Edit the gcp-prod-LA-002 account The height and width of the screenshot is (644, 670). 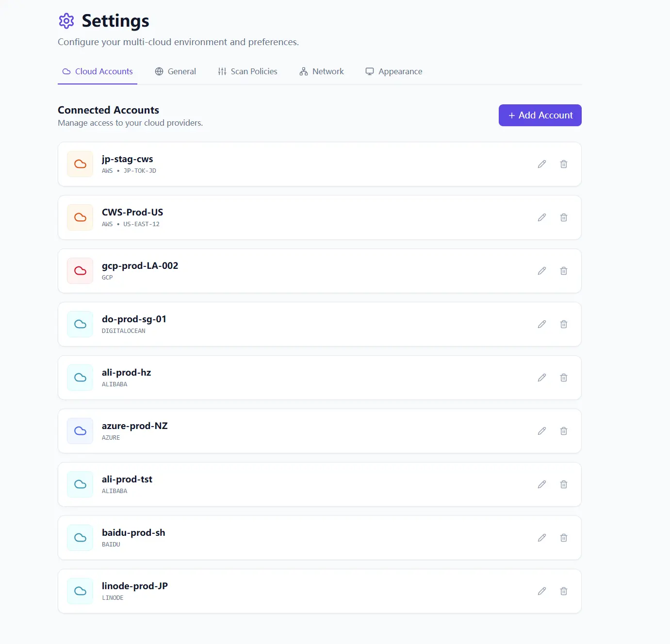pyautogui.click(x=542, y=271)
